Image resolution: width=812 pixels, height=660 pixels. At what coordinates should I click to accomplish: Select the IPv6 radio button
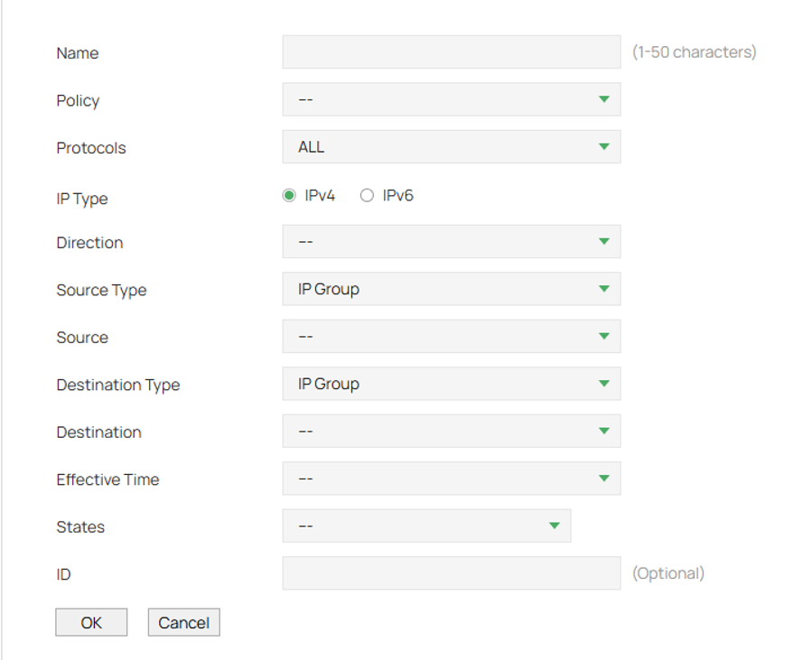coord(367,195)
